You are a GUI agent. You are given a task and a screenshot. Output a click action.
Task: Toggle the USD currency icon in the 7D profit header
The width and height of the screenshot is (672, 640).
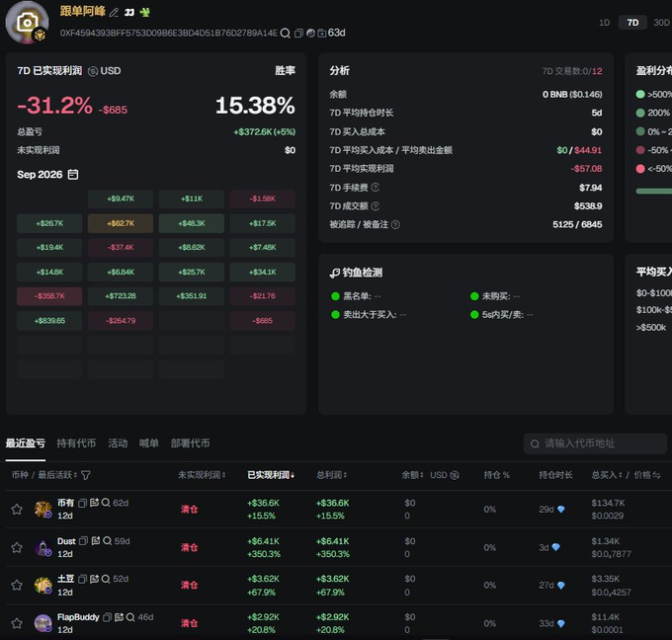(93, 71)
